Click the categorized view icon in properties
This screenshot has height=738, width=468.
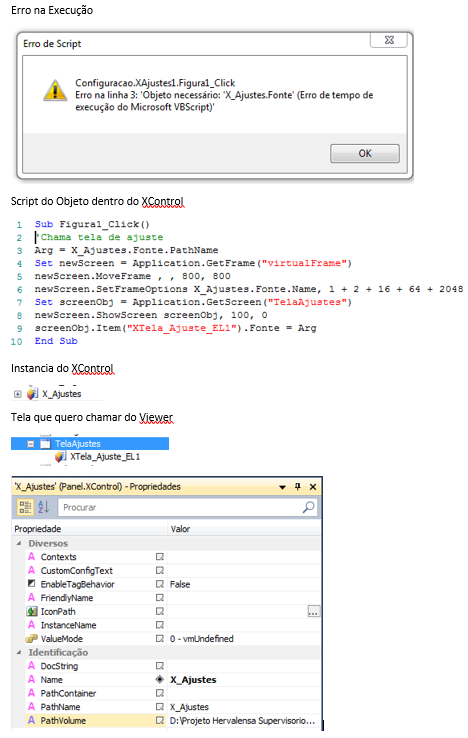pyautogui.click(x=25, y=507)
